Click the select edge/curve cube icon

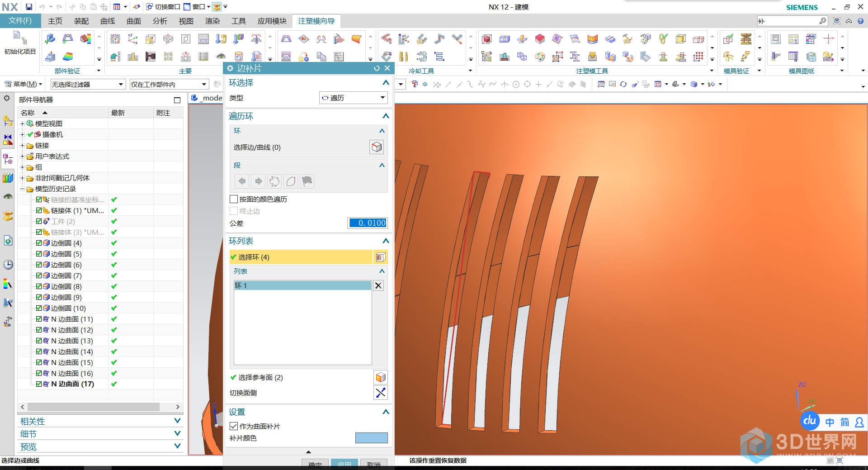coord(377,147)
